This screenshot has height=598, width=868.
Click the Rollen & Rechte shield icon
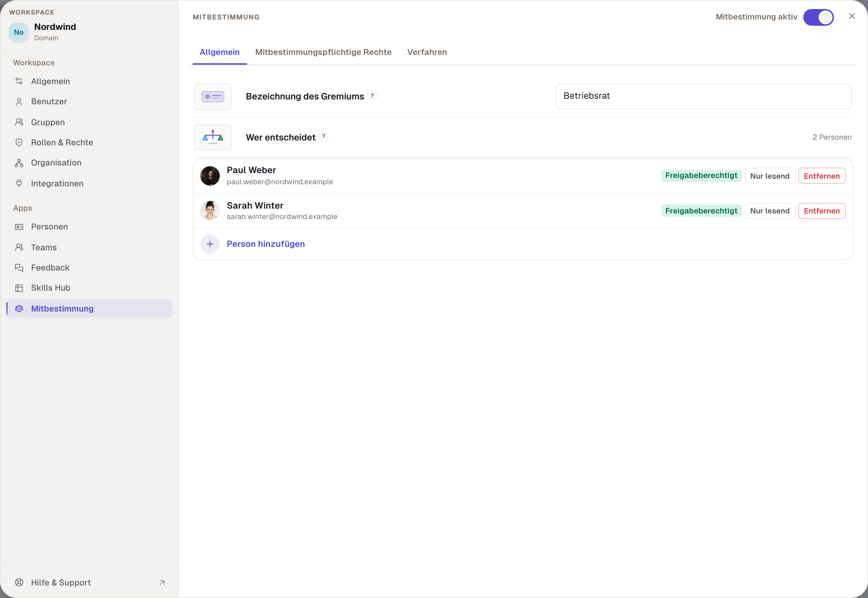pyautogui.click(x=19, y=143)
